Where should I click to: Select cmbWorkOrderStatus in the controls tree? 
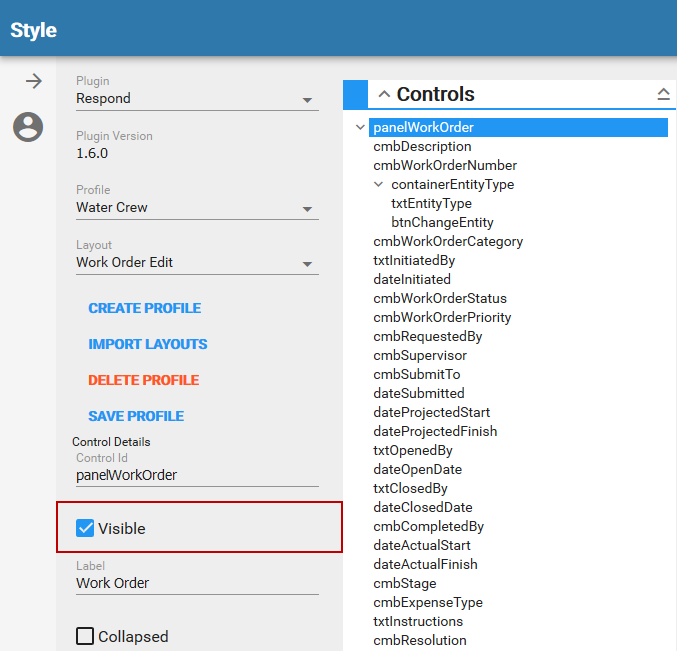440,298
